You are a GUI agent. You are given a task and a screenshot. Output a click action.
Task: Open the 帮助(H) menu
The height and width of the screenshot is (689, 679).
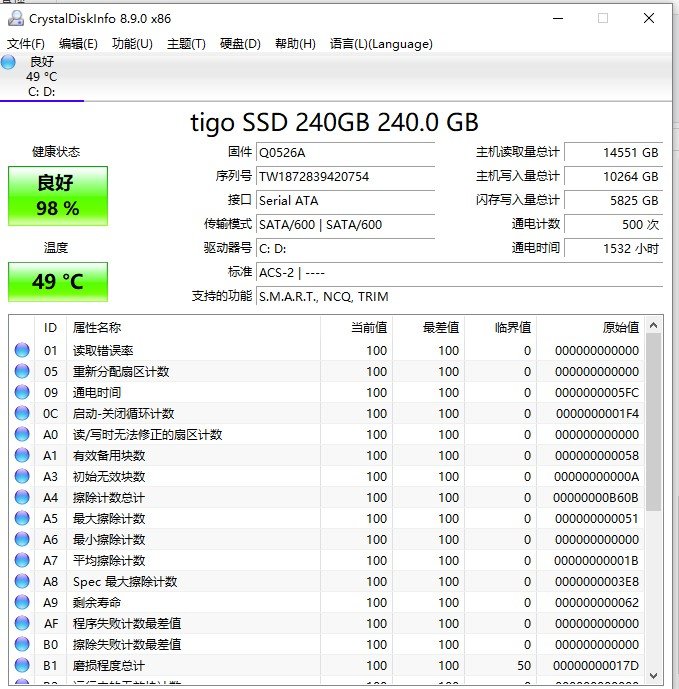[x=295, y=44]
